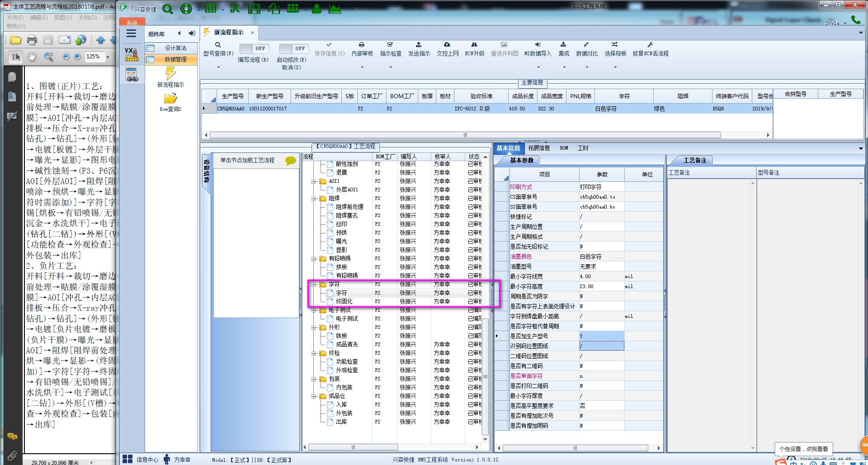Open 文件(F) menu in Adobe Reader
Viewport: 868px width, 465px height.
click(15, 18)
